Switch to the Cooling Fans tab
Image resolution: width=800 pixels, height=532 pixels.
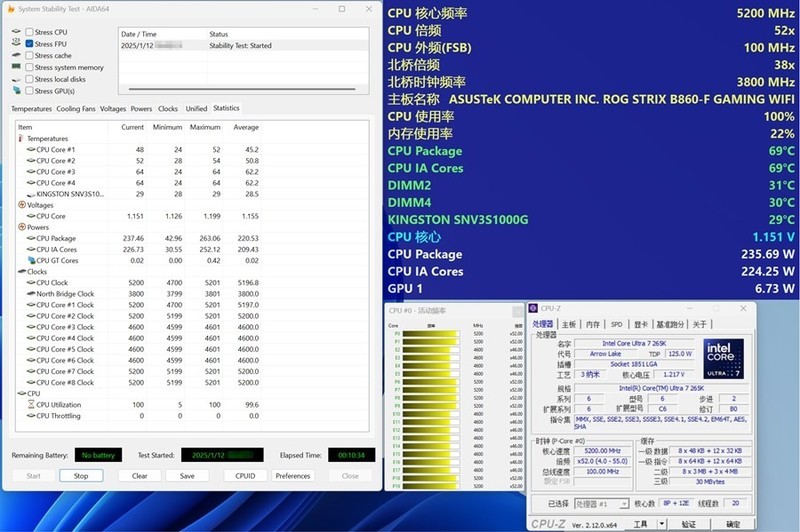76,109
